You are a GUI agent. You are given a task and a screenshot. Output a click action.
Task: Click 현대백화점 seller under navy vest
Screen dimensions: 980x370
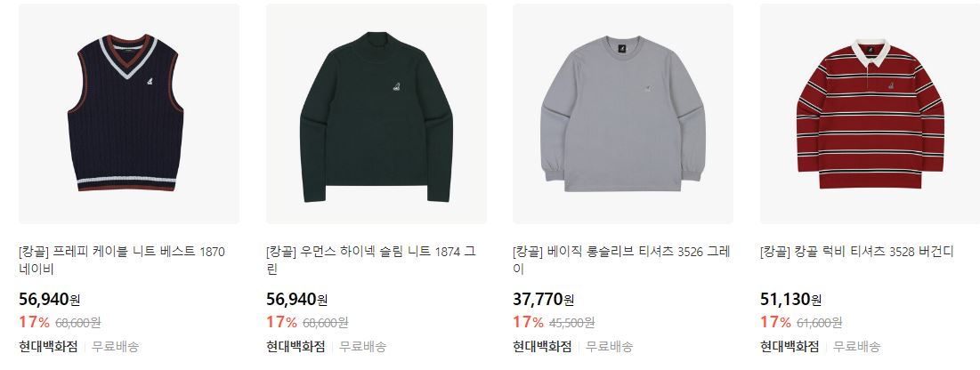pyautogui.click(x=48, y=346)
